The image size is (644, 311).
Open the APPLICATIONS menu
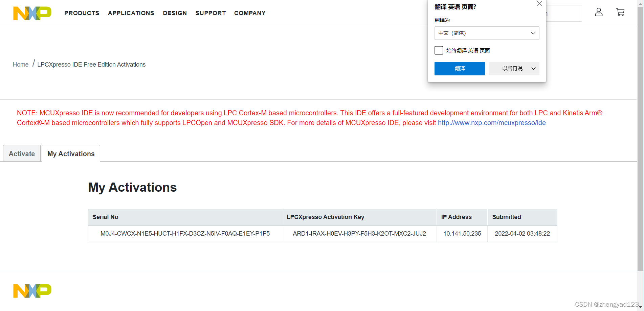point(131,13)
